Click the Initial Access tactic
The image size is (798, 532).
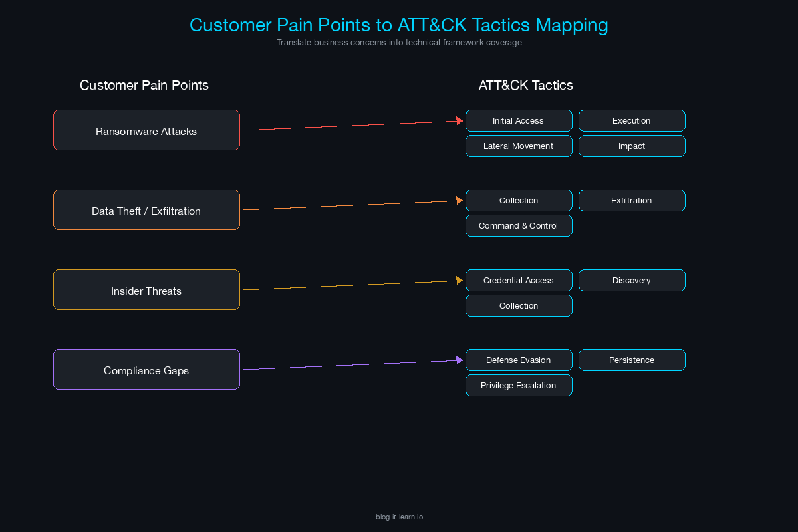coord(519,120)
